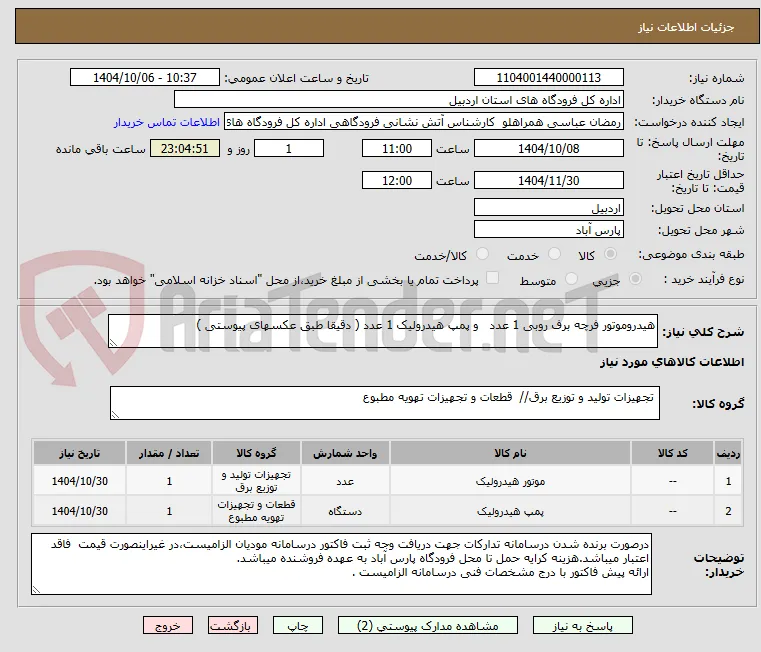This screenshot has height=652, width=761.
Task: Click the price validity date 1404/11/30 field
Action: 548,181
